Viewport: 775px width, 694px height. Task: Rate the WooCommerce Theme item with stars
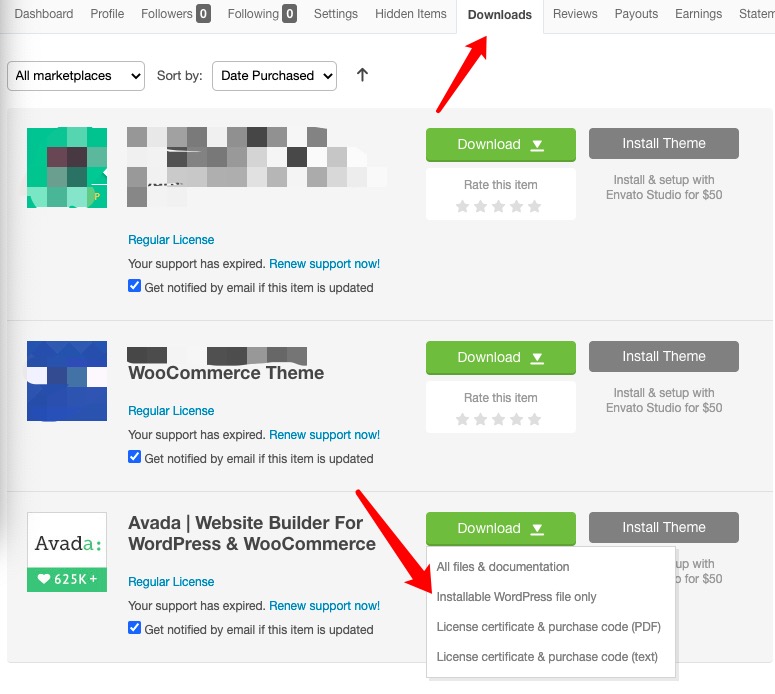pos(498,419)
